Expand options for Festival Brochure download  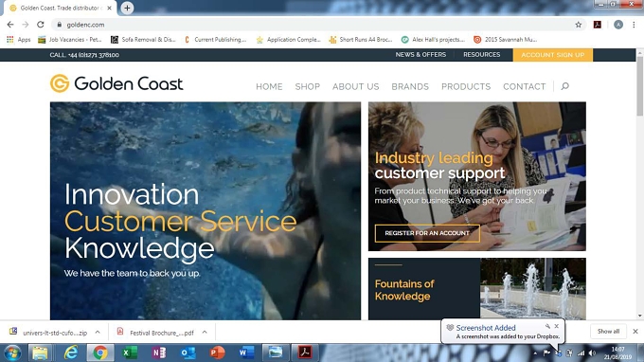(x=205, y=332)
